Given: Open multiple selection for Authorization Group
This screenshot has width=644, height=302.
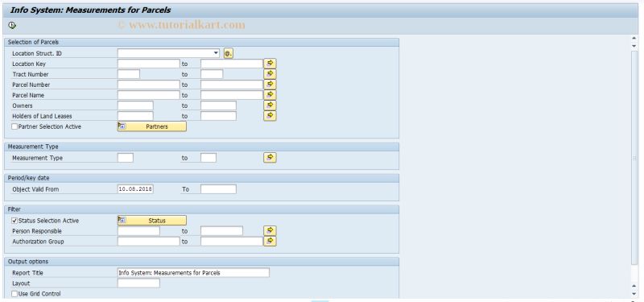Looking at the screenshot, I should pyautogui.click(x=270, y=241).
